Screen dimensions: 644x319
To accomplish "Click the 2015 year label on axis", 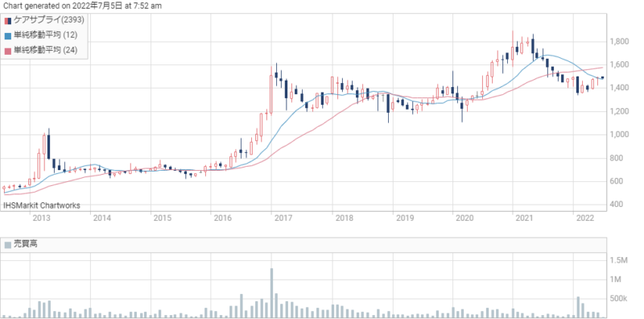I will pos(163,218).
